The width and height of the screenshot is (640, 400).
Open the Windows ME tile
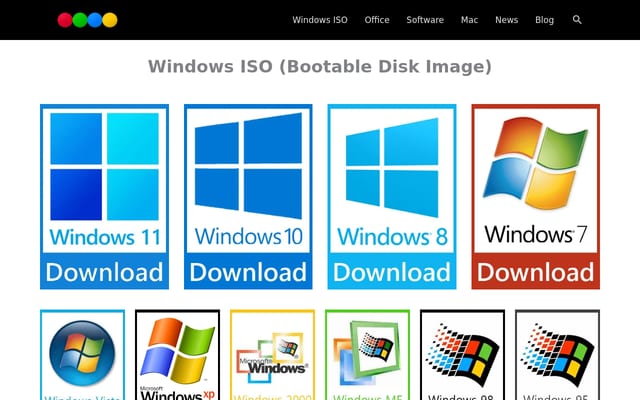(367, 355)
